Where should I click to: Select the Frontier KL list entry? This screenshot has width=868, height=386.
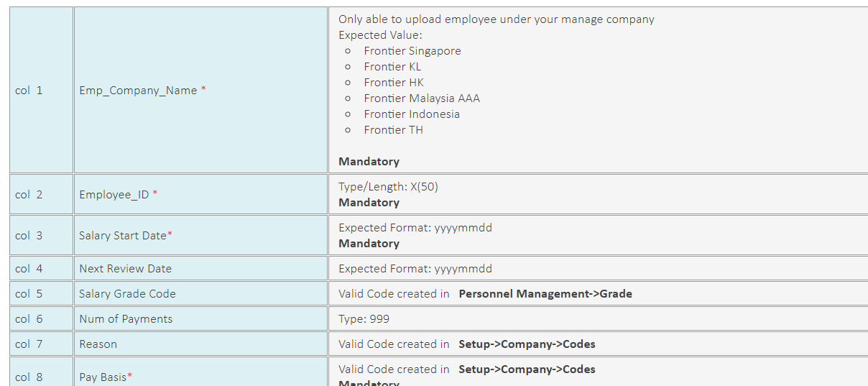point(392,67)
